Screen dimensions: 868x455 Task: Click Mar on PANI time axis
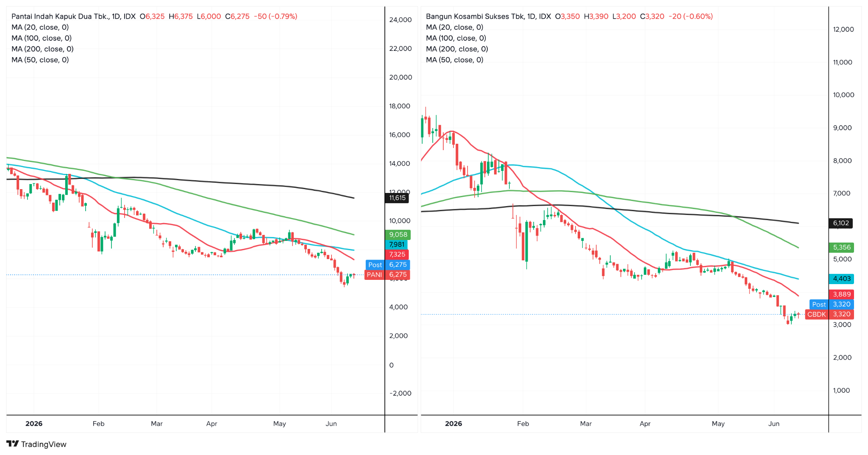(157, 424)
